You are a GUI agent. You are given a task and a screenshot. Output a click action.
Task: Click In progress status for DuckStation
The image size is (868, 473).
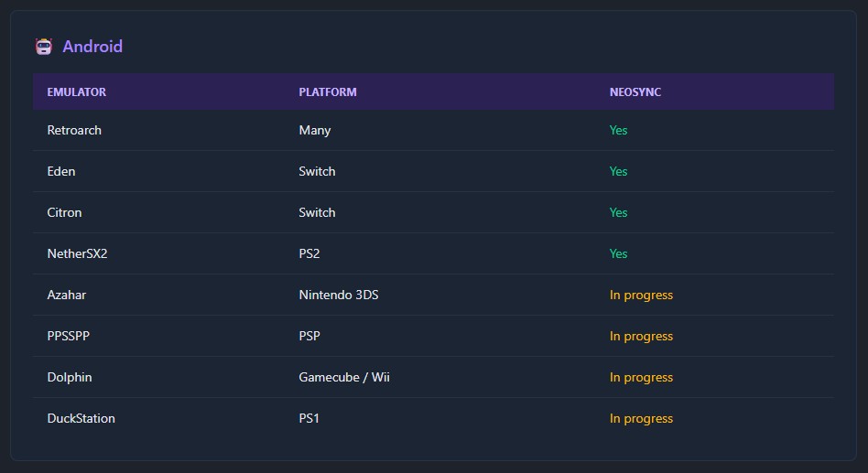(x=641, y=419)
